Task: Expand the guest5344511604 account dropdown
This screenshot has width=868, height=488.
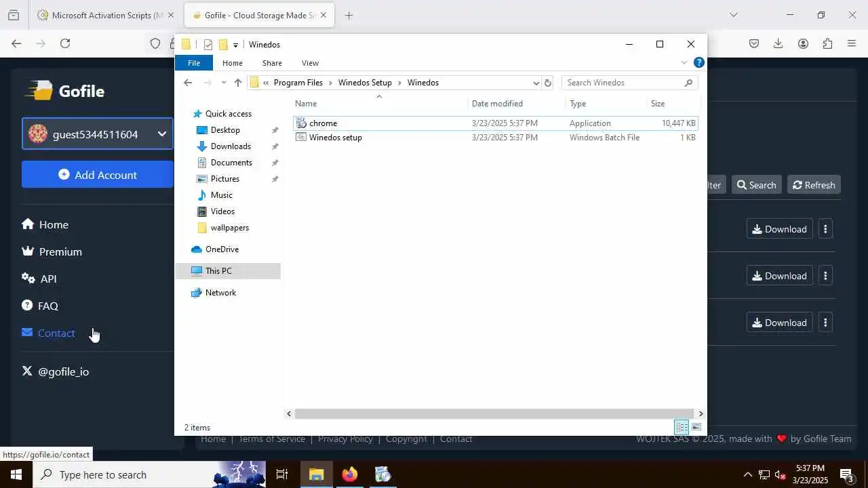Action: pyautogui.click(x=98, y=134)
